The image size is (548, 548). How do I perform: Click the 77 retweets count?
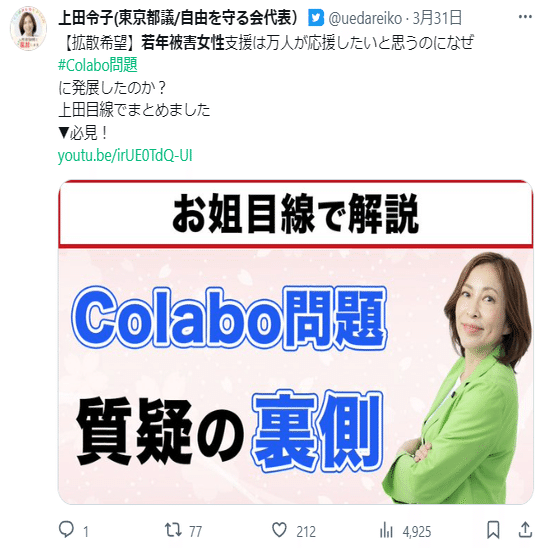[196, 532]
